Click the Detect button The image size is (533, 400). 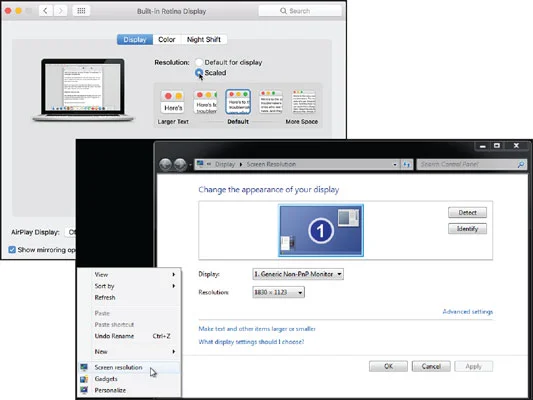[x=467, y=212]
